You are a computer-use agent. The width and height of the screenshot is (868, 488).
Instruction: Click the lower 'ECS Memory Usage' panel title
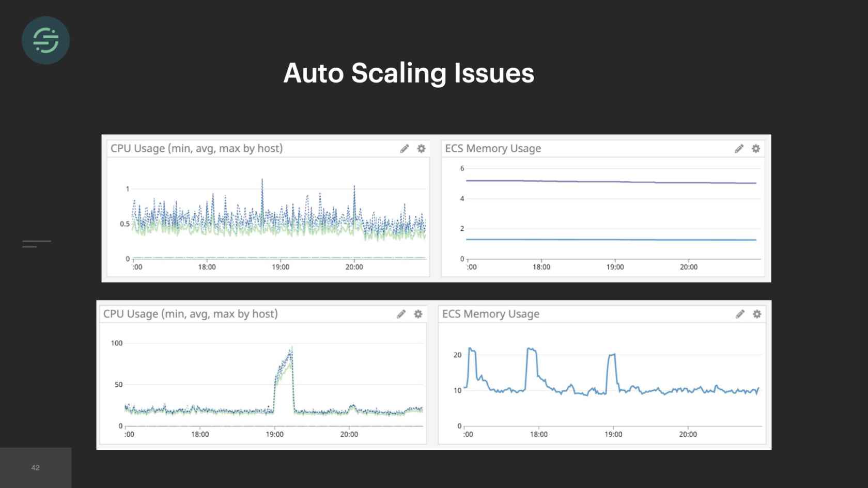coord(490,314)
